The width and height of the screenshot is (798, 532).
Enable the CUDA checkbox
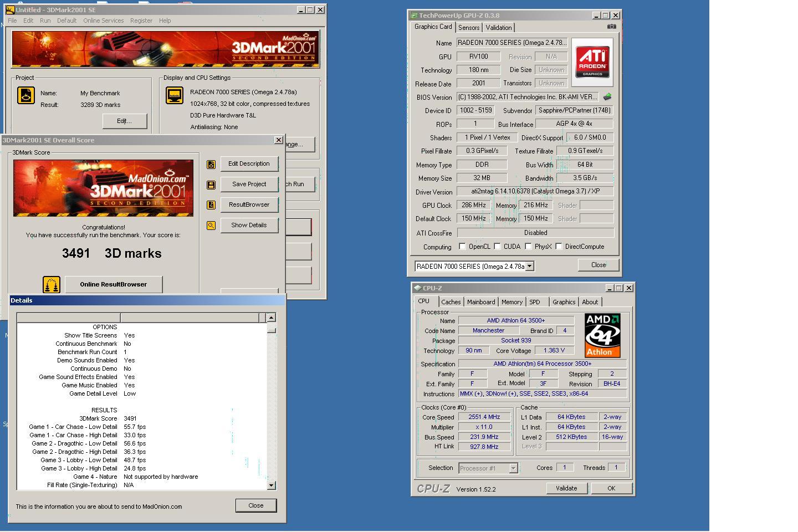pyautogui.click(x=498, y=247)
